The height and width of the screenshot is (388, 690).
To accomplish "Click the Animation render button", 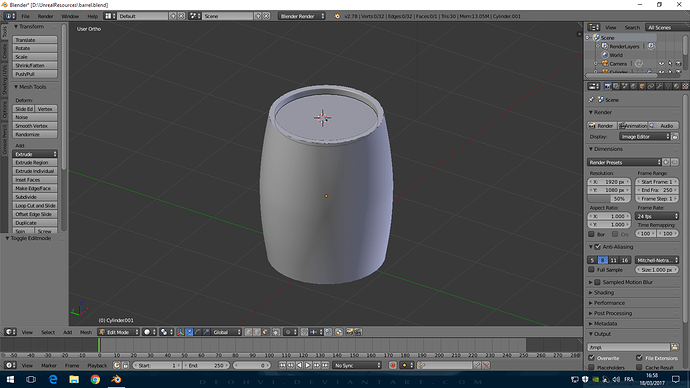I will pyautogui.click(x=632, y=126).
